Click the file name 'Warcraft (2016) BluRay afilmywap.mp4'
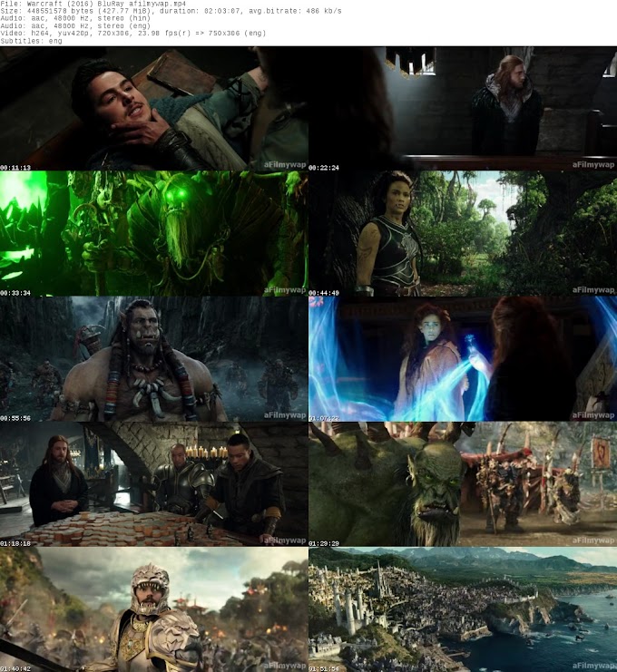The height and width of the screenshot is (672, 617). click(106, 4)
